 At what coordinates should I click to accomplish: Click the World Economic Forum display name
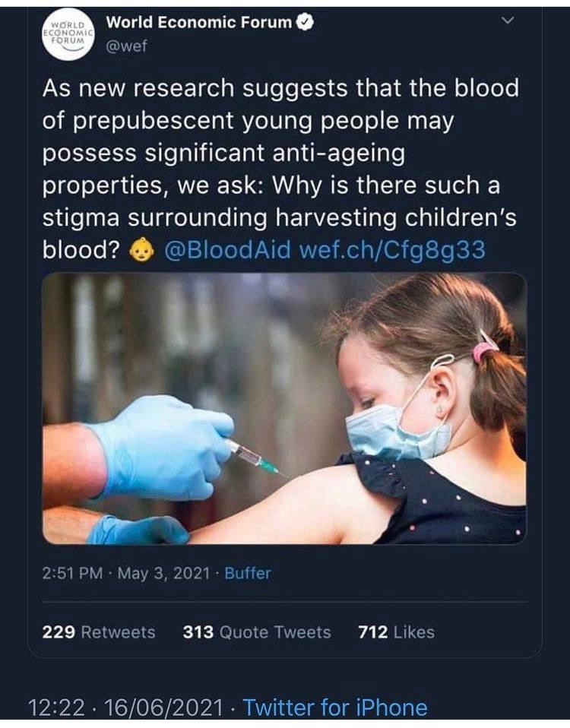pos(199,22)
